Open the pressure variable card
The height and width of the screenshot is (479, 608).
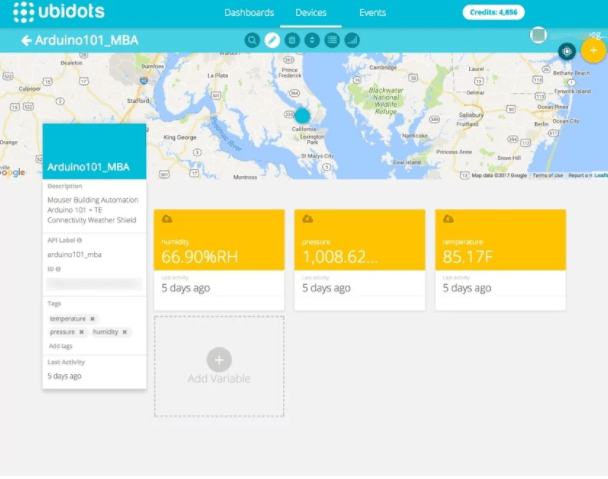(360, 259)
